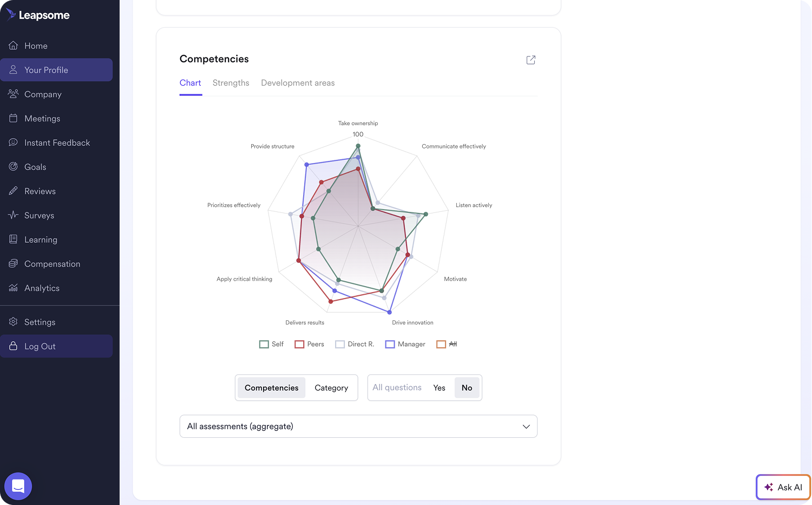
Task: Log out using the sidebar option
Action: [39, 346]
